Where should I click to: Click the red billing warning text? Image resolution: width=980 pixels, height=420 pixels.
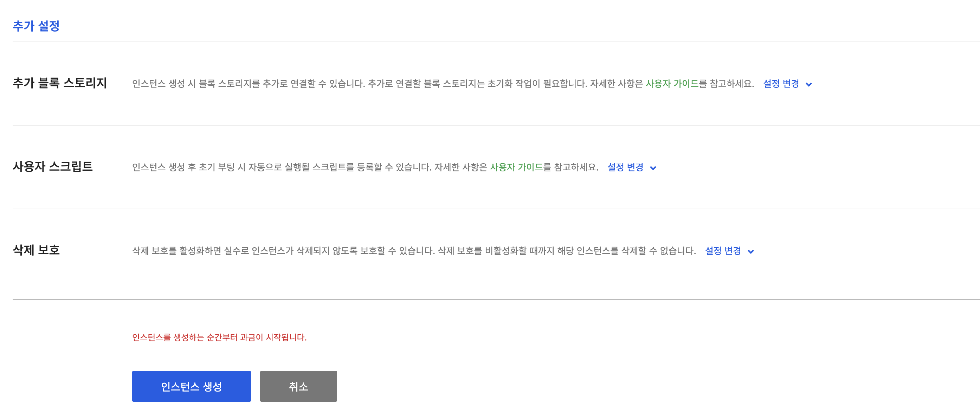[x=219, y=337]
